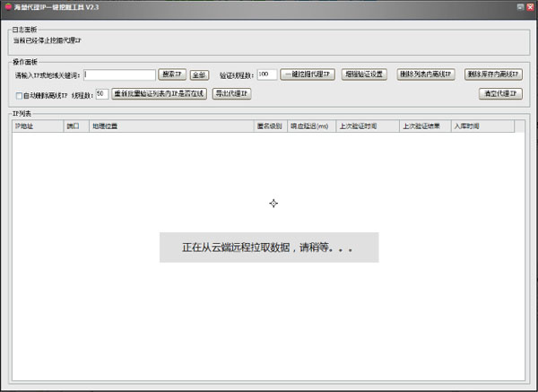The width and height of the screenshot is (538, 392).
Task: Click 重新批量验证列表内IP是否在线 button
Action: [x=160, y=93]
